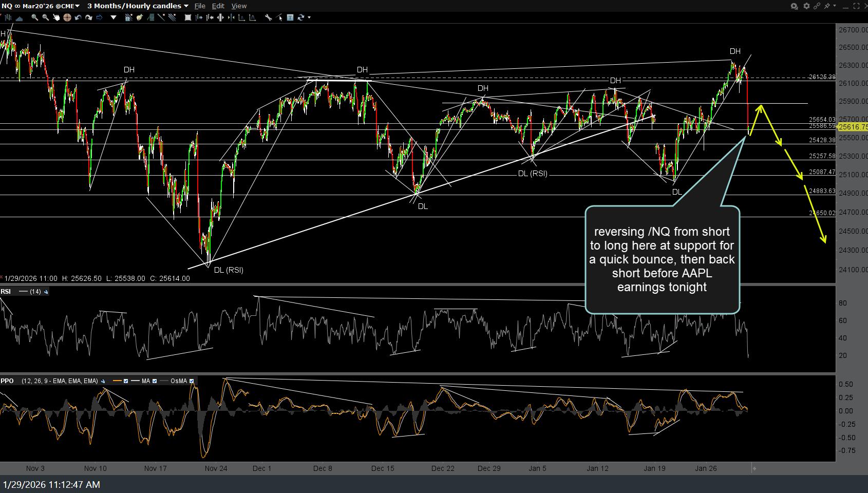Open PPO study settings via wrench icon
Screen dimensions: 868x493
[103, 382]
